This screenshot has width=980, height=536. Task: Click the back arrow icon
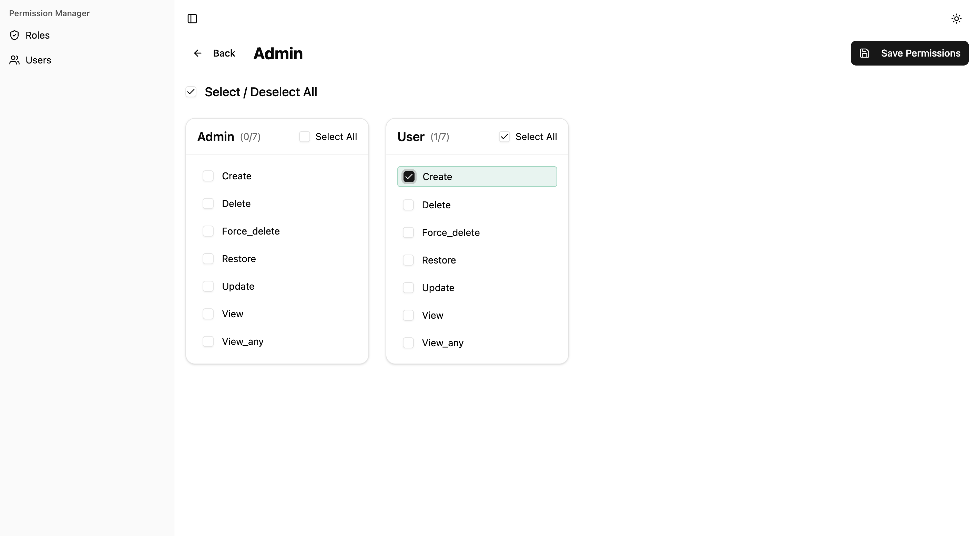pos(197,53)
